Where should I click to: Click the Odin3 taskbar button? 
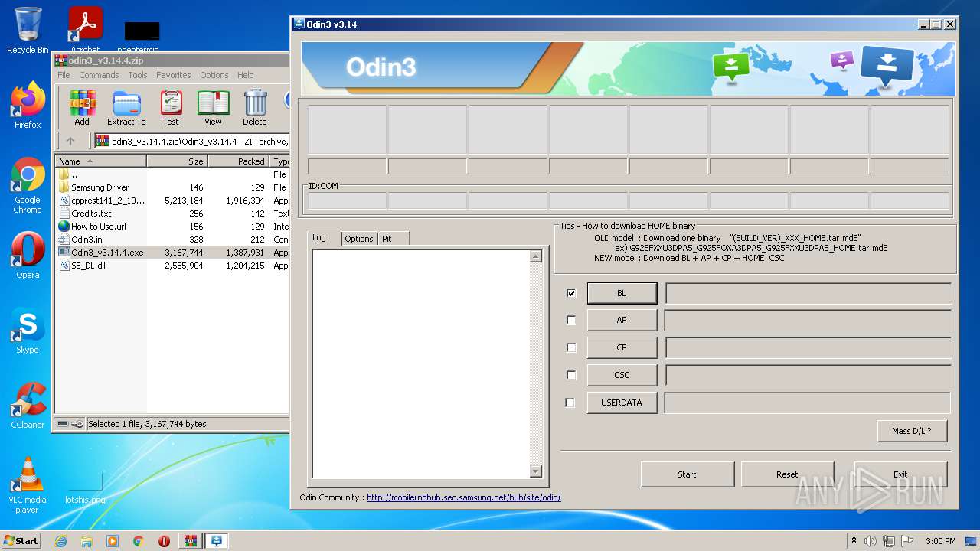point(217,541)
